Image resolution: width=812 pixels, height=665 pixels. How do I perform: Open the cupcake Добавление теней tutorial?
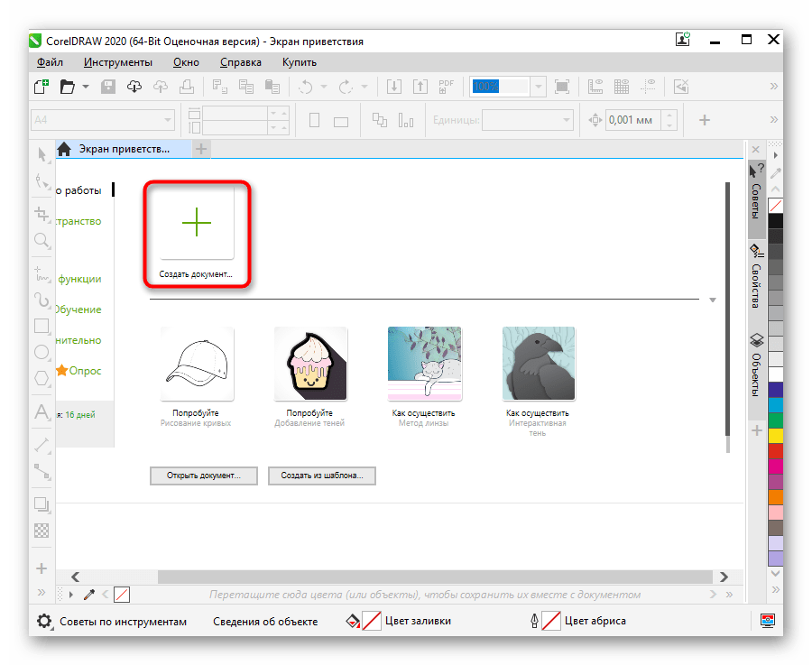coord(310,364)
